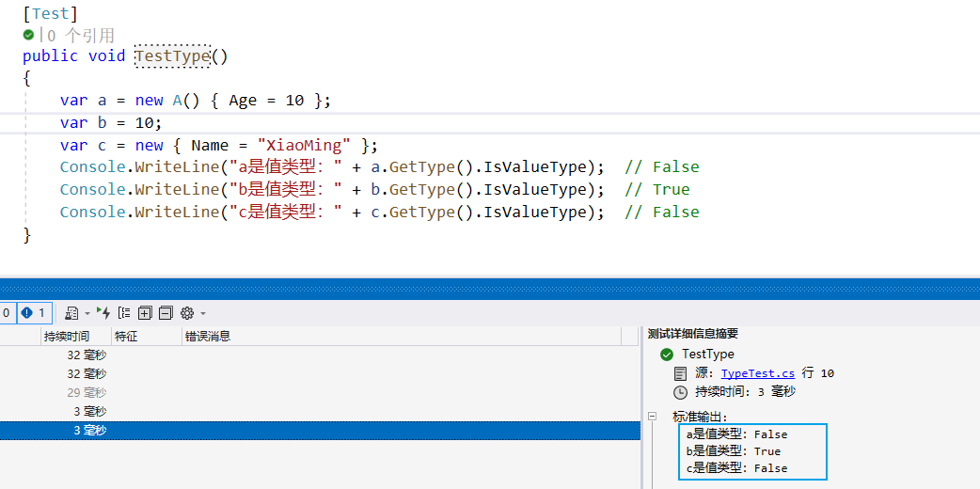Click the 测试详细信息摘要 heading
980x489 pixels.
point(693,334)
